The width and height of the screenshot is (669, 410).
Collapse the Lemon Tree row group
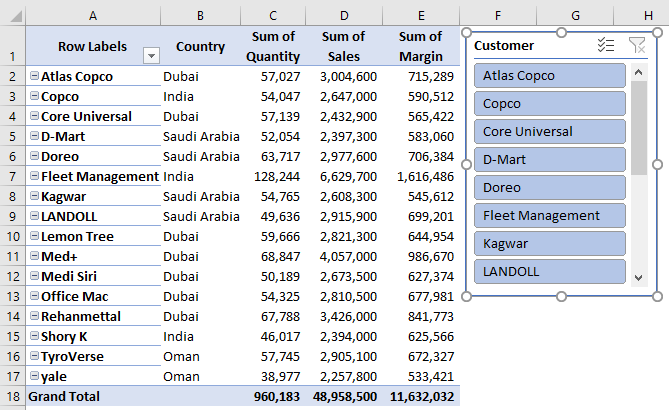(x=35, y=237)
